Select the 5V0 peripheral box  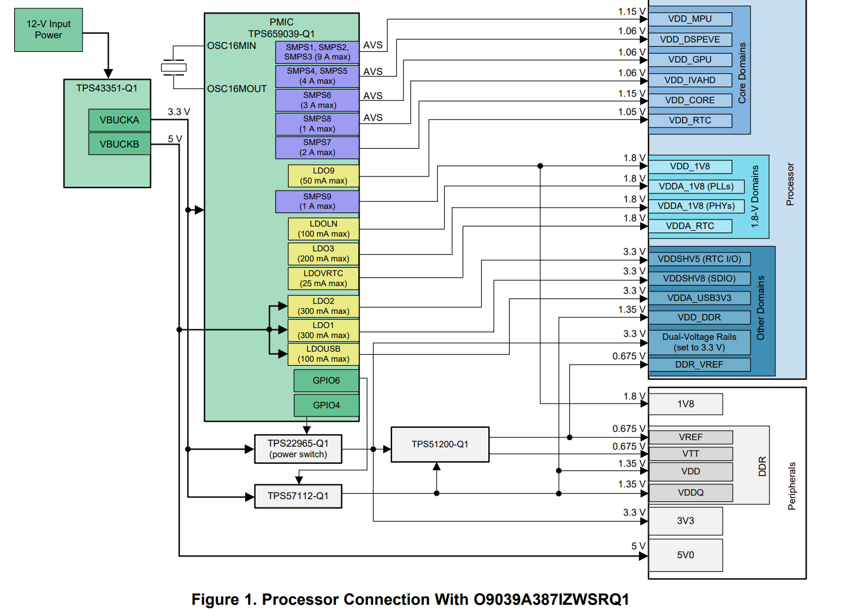(686, 555)
